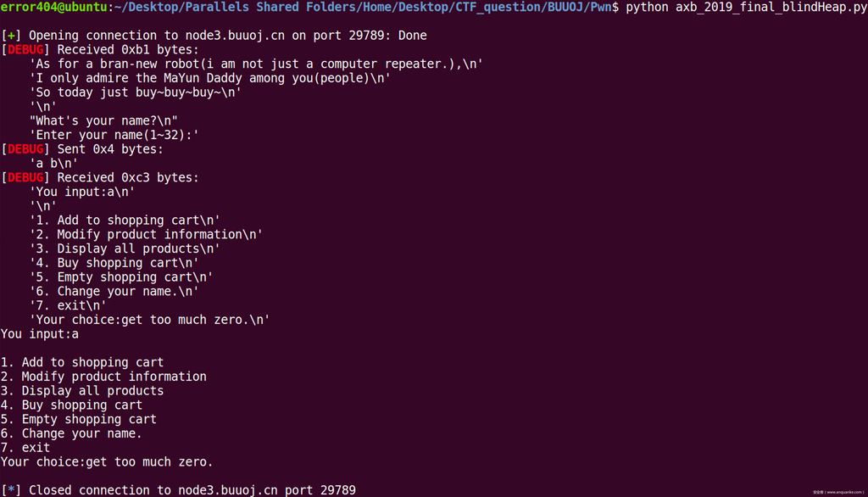Screen dimensions: 868x497
Task: Click unquoted '4. Buy shopping cart' line
Action: (x=71, y=405)
